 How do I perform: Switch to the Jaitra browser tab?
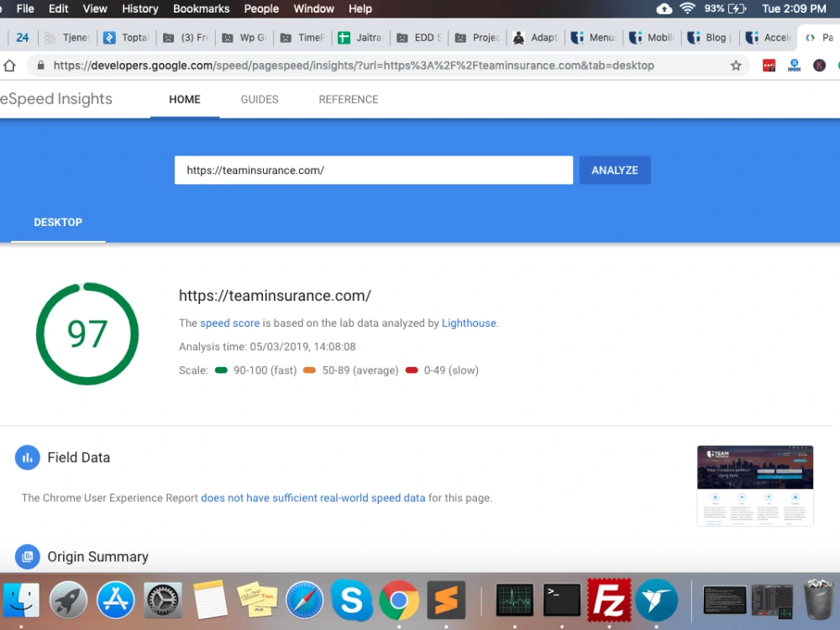[361, 38]
